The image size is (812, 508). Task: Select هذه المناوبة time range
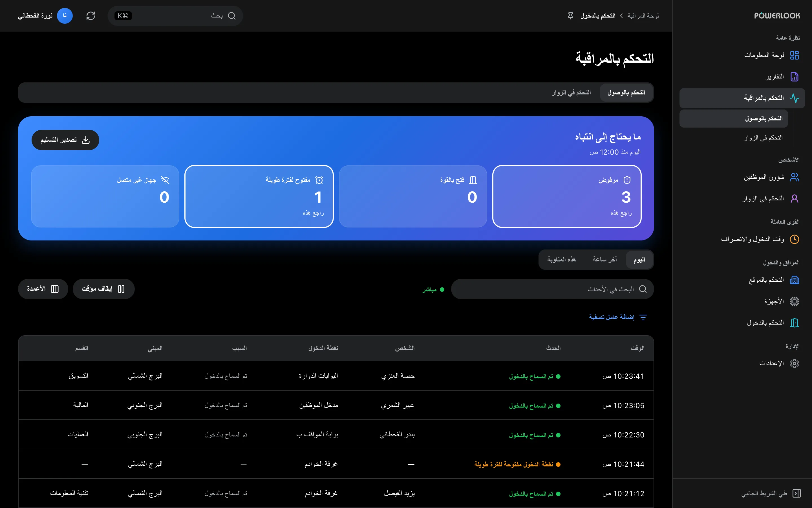pyautogui.click(x=561, y=259)
